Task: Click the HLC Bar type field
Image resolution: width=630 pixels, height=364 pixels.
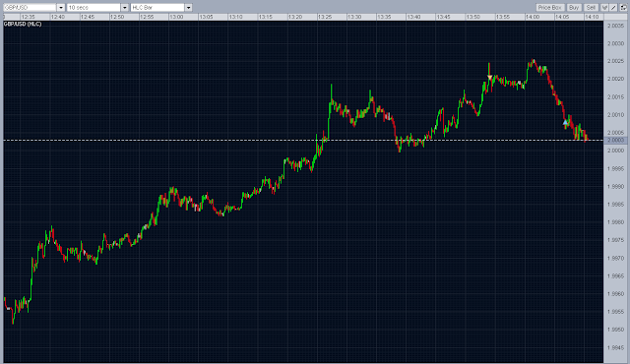Action: click(157, 8)
